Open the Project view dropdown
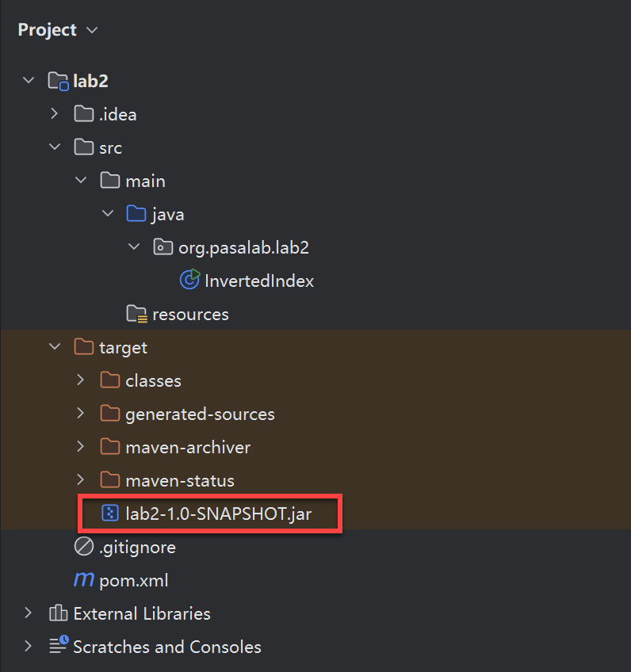The width and height of the screenshot is (631, 672). (x=58, y=30)
